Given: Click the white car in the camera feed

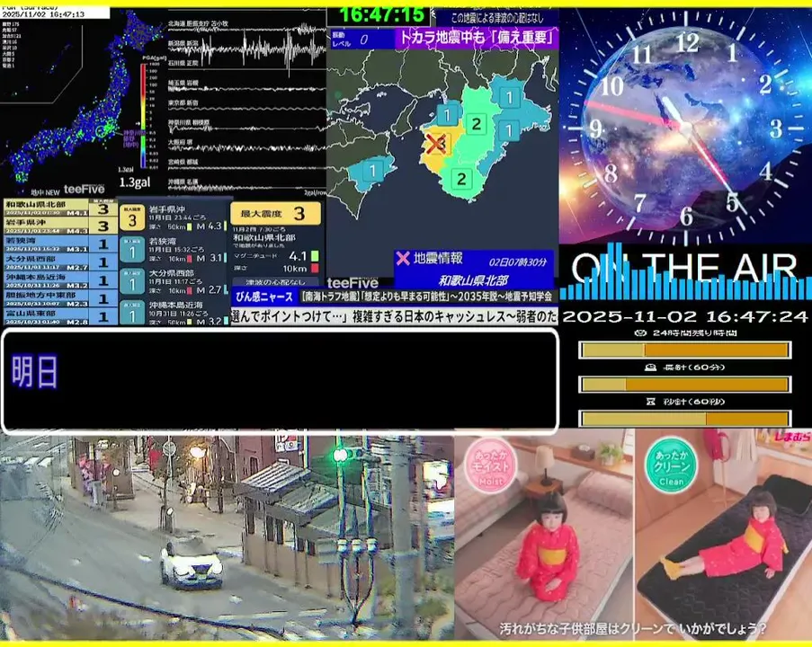Looking at the screenshot, I should pyautogui.click(x=192, y=564).
